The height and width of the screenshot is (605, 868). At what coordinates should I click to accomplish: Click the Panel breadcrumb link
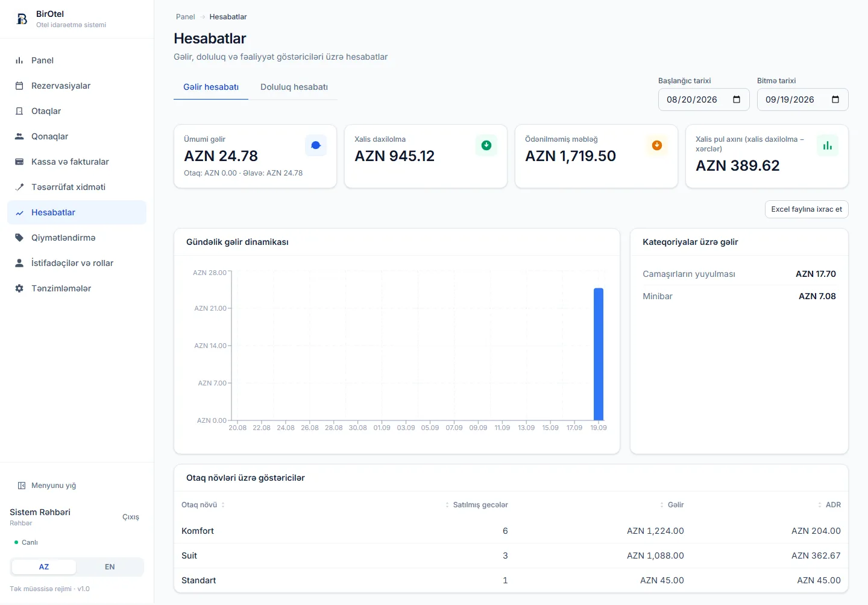(x=185, y=17)
